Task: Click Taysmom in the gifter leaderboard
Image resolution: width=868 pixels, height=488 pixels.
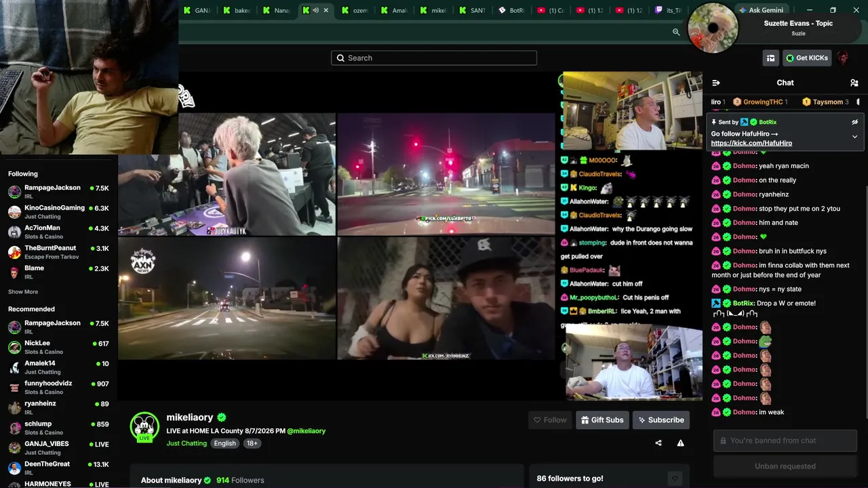Action: pyautogui.click(x=825, y=102)
